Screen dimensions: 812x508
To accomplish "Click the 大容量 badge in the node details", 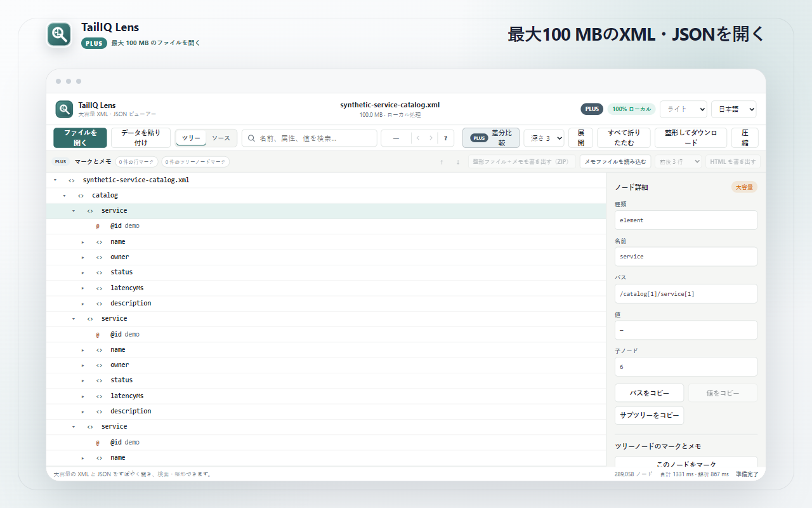I will coord(744,187).
